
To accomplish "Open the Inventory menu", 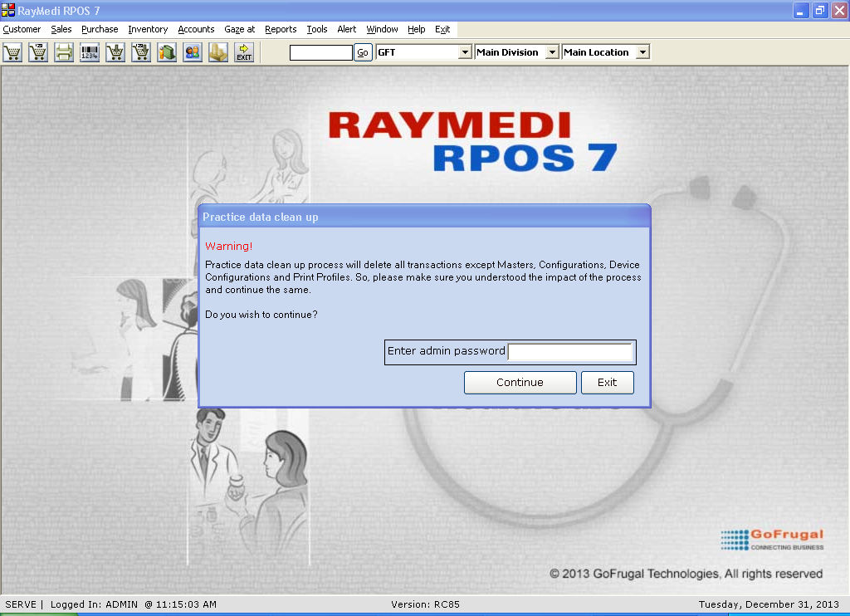I will [x=148, y=29].
